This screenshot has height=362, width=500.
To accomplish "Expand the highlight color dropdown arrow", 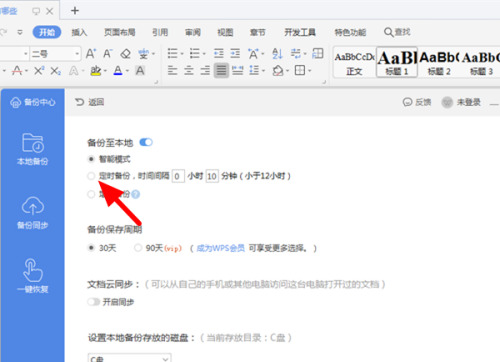I will [x=105, y=71].
